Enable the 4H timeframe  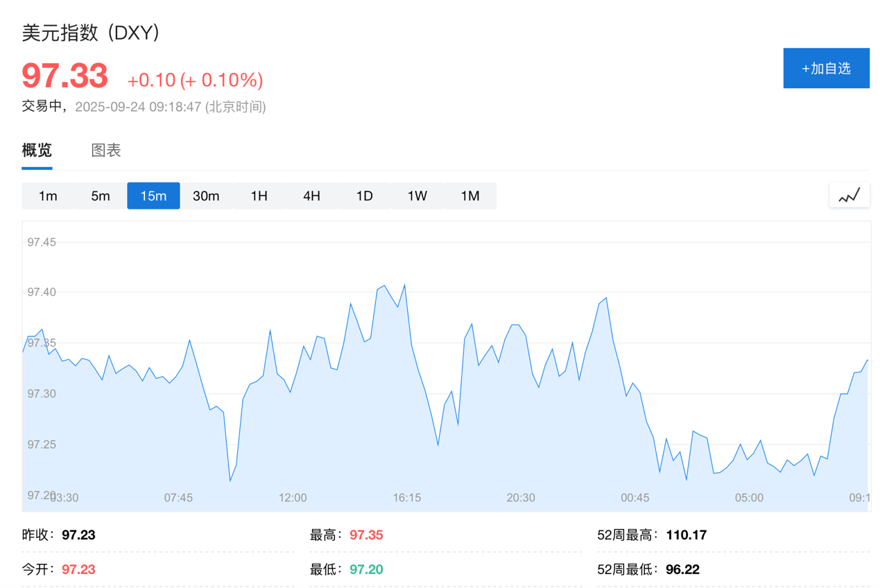click(311, 196)
